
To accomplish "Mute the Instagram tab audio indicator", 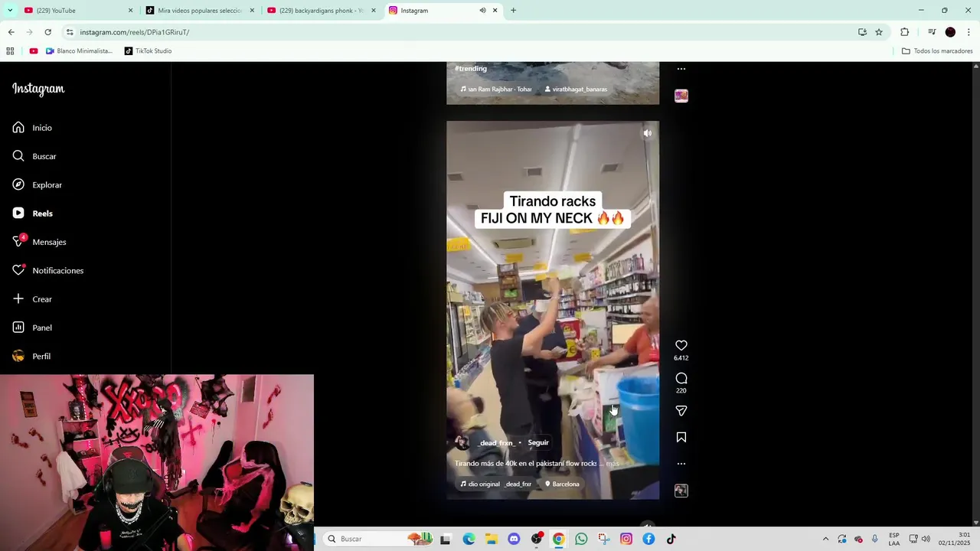I will click(482, 11).
